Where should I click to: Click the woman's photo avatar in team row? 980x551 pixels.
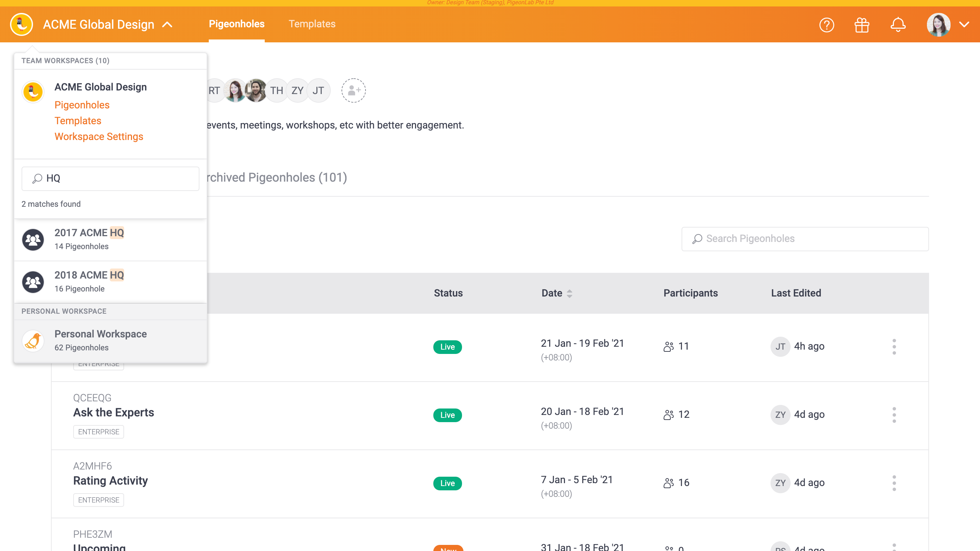click(235, 90)
